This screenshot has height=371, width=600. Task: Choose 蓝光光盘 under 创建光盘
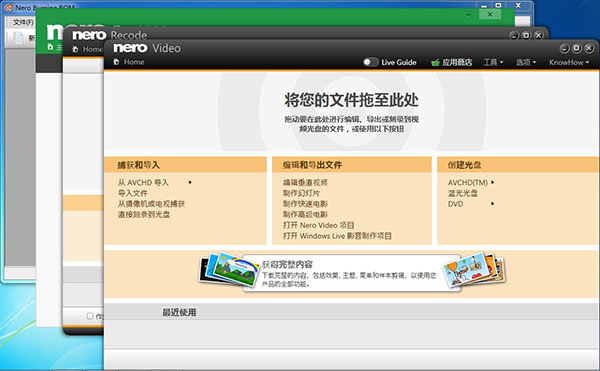[x=463, y=193]
